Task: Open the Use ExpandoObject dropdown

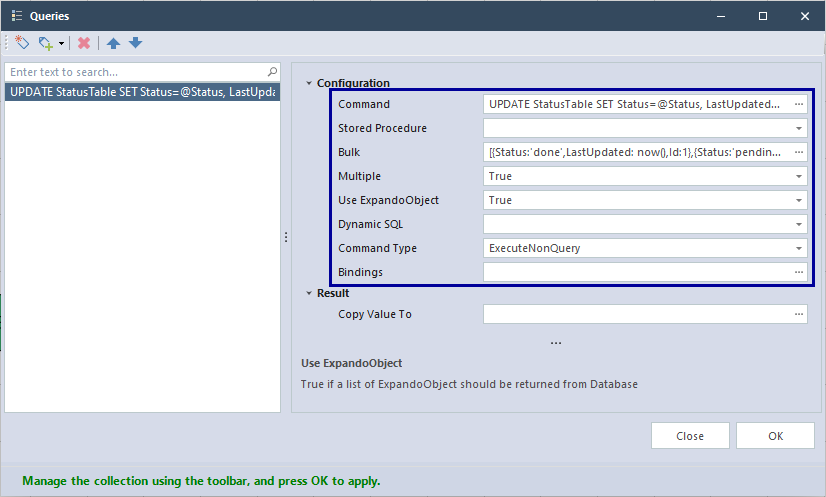Action: [799, 200]
